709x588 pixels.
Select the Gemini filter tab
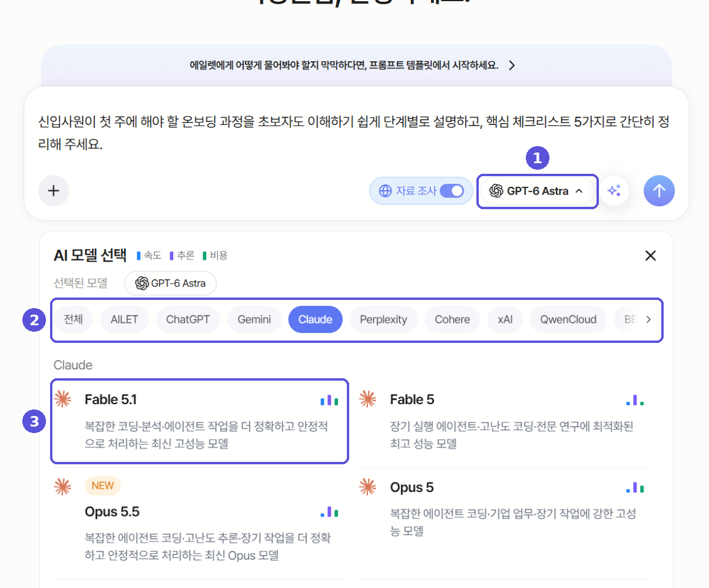click(254, 320)
